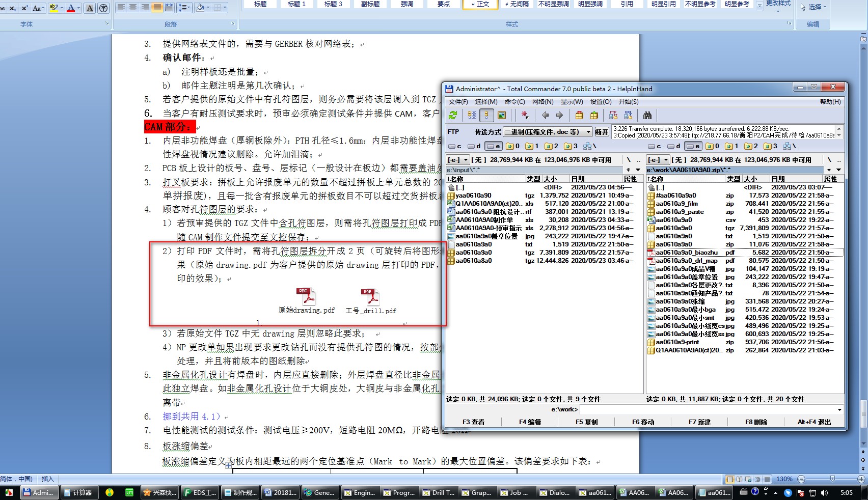The height and width of the screenshot is (500, 868).
Task: Click Word zoom slider handle
Action: 832,479
